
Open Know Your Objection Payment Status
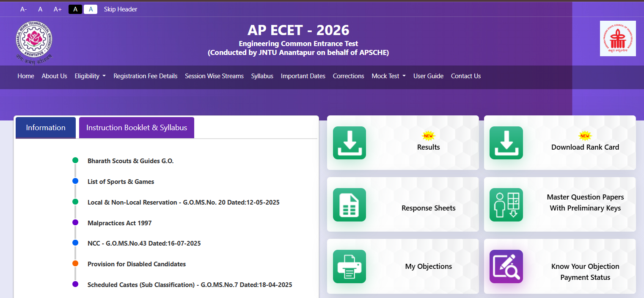point(585,272)
